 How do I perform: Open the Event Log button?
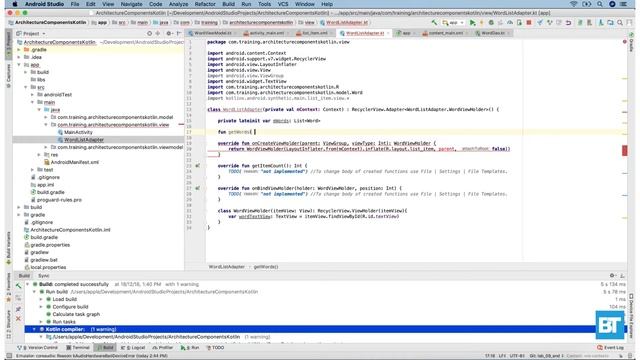[x=611, y=348]
